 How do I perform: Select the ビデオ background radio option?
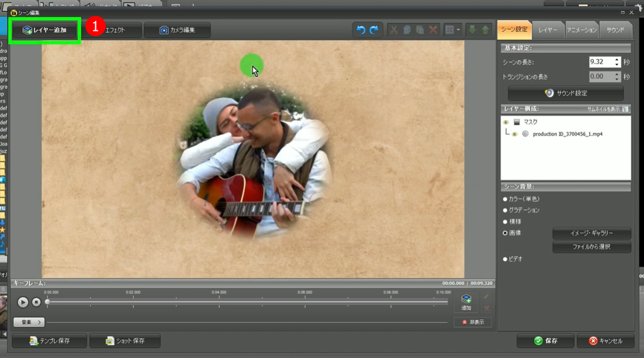coord(505,259)
